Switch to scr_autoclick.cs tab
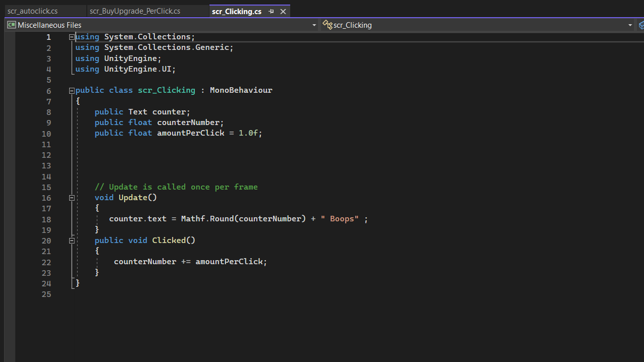The height and width of the screenshot is (362, 644). tap(32, 11)
